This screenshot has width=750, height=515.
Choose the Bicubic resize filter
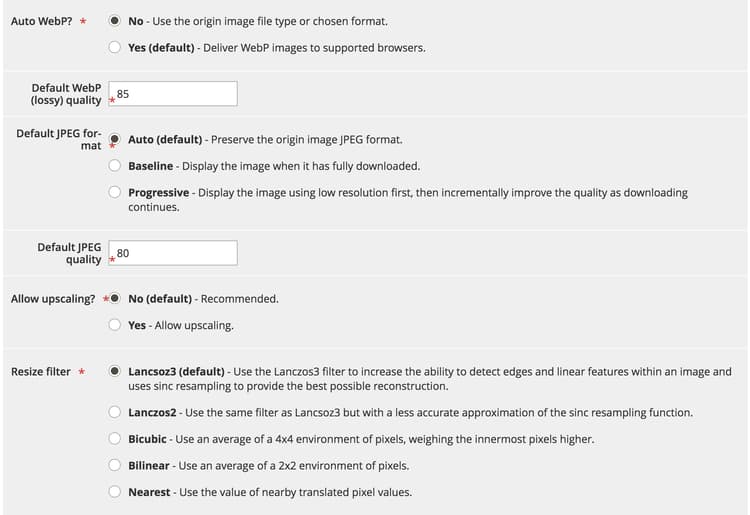[x=114, y=438]
